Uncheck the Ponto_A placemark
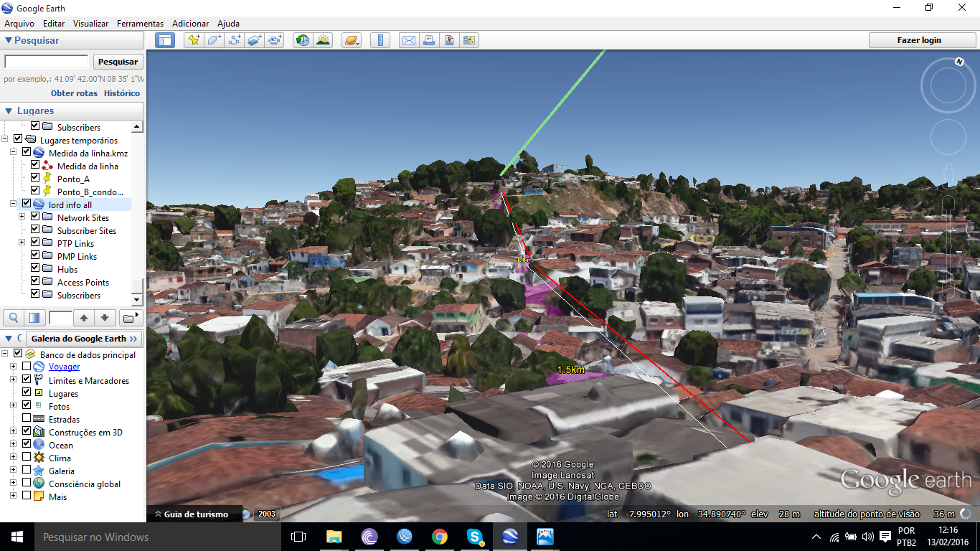This screenshot has width=980, height=551. click(x=34, y=178)
